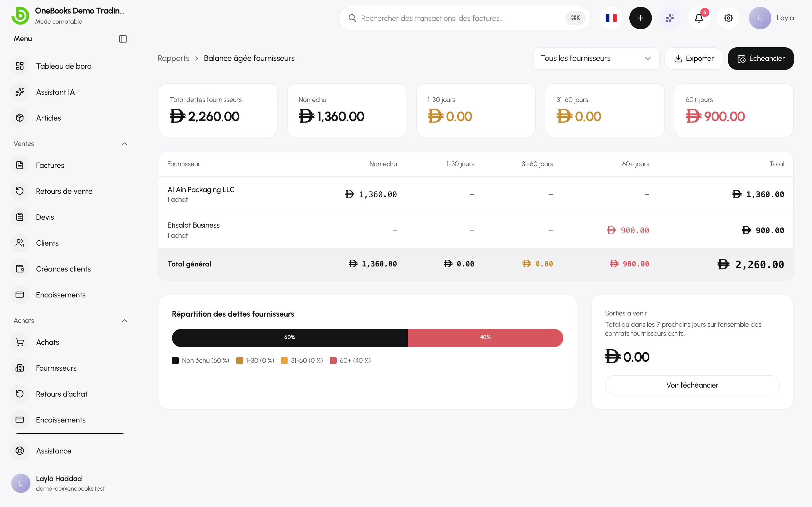
Task: Open settings via the gear icon
Action: point(729,18)
